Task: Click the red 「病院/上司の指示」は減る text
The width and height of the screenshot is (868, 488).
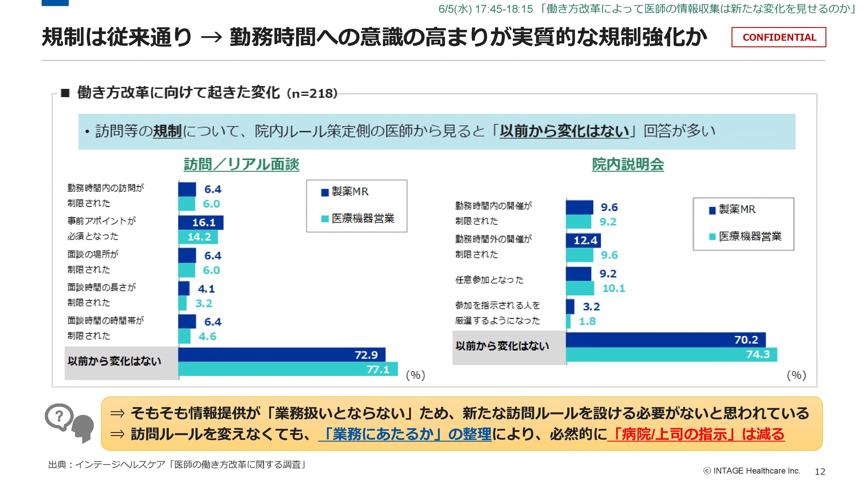Action: 696,434
